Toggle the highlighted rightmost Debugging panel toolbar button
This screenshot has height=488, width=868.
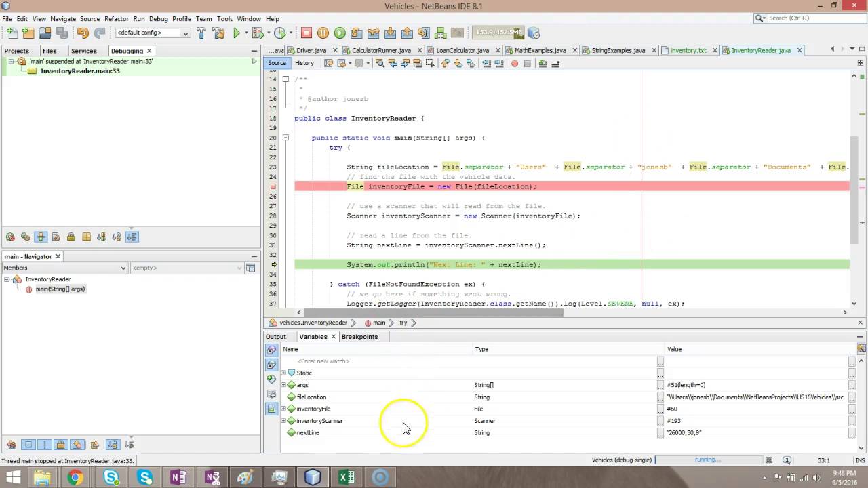click(x=132, y=237)
